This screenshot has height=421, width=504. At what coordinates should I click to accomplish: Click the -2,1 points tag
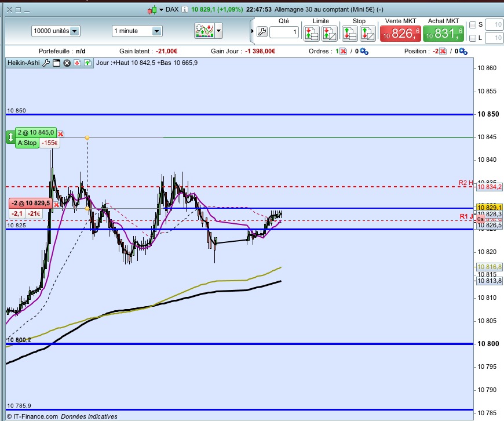pyautogui.click(x=17, y=214)
